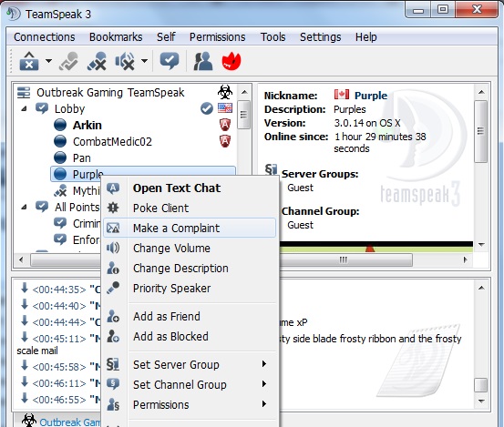This screenshot has width=504, height=427.
Task: Open the Connections menu
Action: pyautogui.click(x=45, y=37)
